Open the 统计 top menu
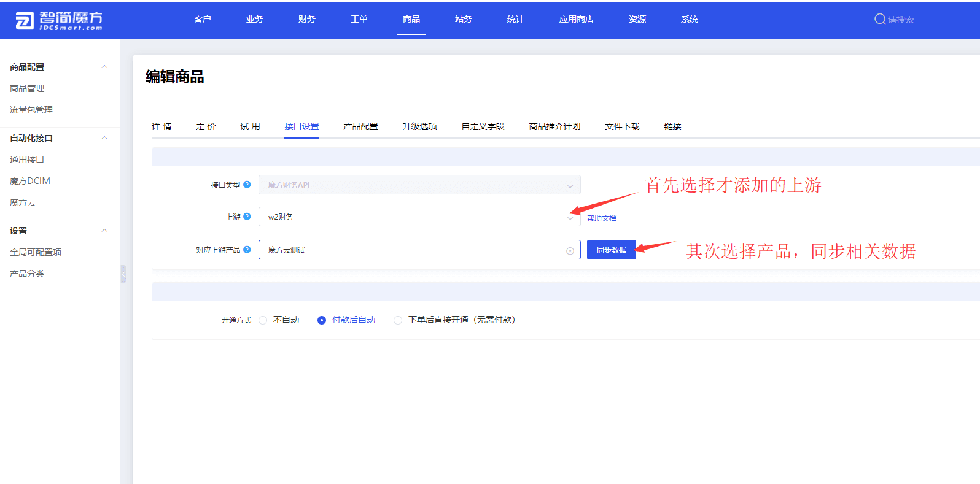Image resolution: width=980 pixels, height=484 pixels. 516,19
